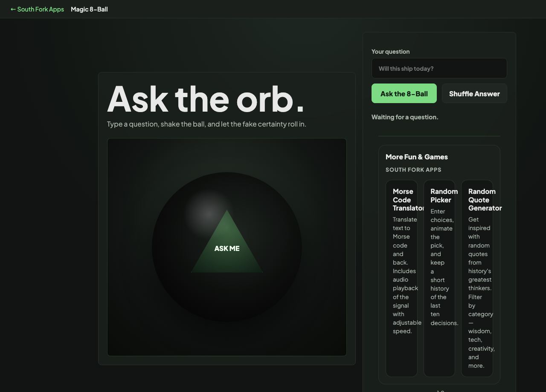Viewport: 546px width, 392px height.
Task: Click the black 8-ball sphere highlight
Action: point(208,213)
